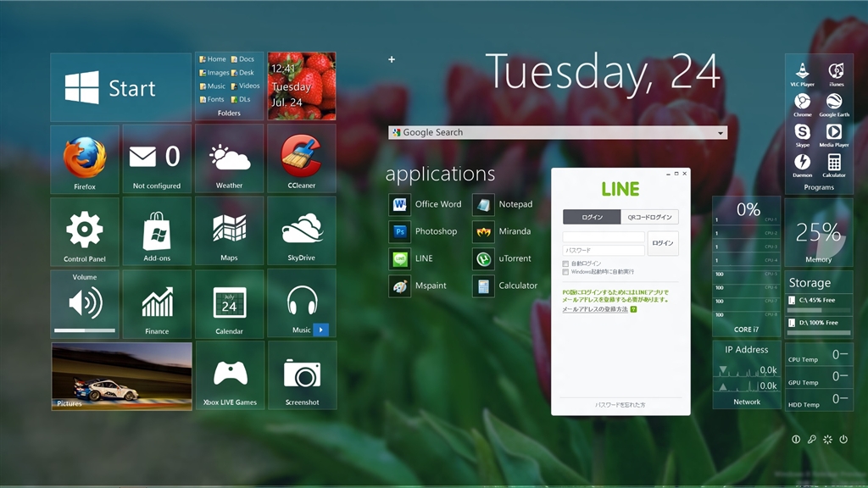
Task: Click the key icon at bottom right
Action: (x=811, y=440)
